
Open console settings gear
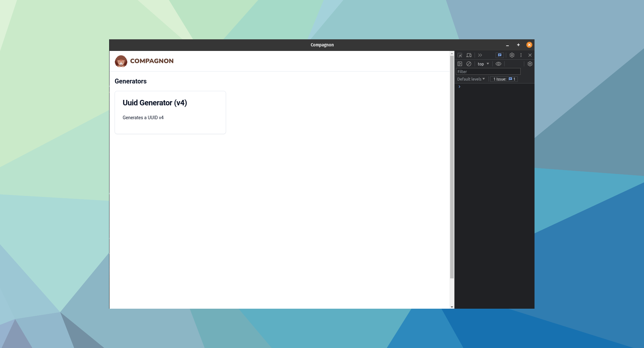pos(530,64)
